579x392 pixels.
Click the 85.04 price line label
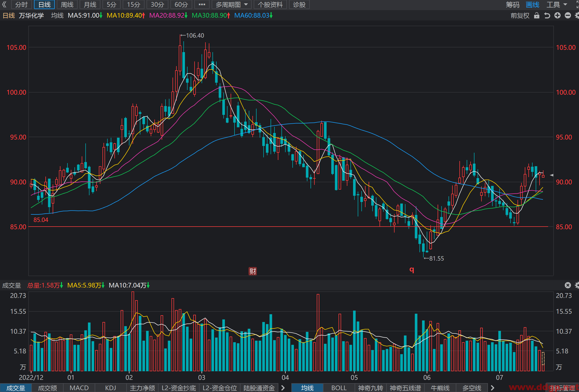pyautogui.click(x=41, y=220)
